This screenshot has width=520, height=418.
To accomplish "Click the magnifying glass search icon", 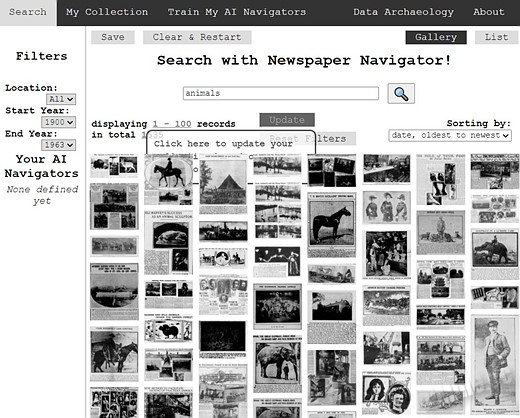I will pos(401,94).
